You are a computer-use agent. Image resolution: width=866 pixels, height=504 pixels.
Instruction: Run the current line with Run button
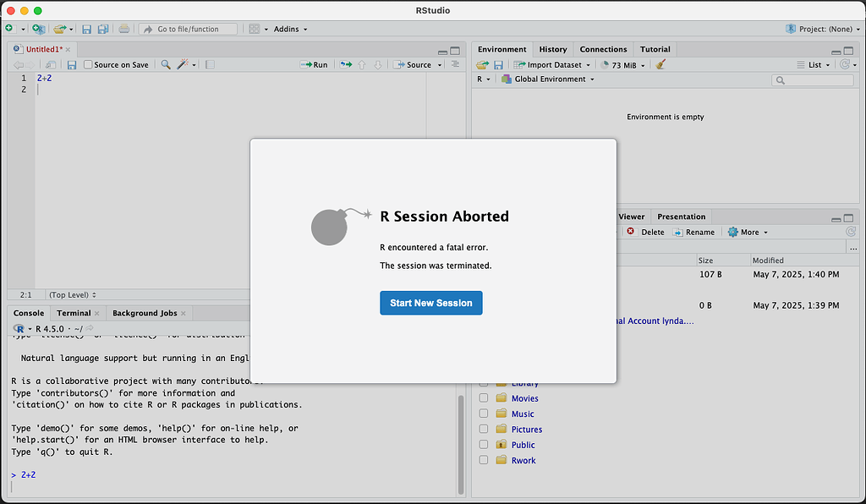click(x=315, y=64)
